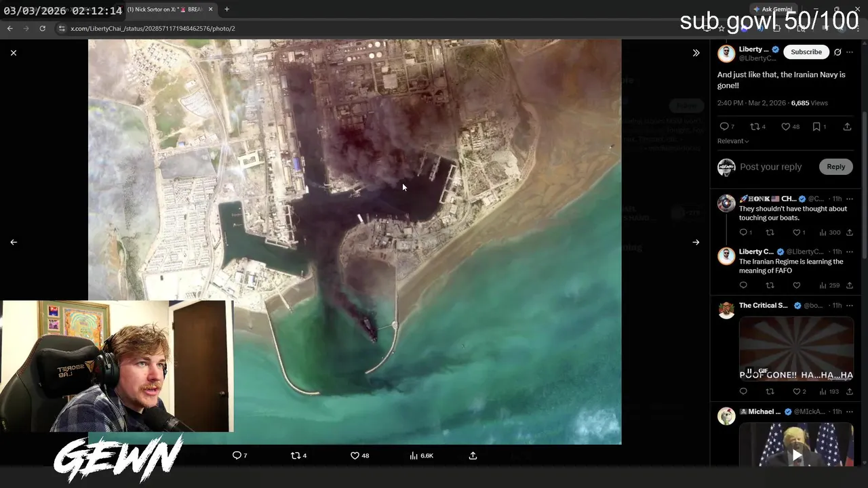Image resolution: width=868 pixels, height=488 pixels.
Task: Click the Ask Gemini button
Action: 772,9
